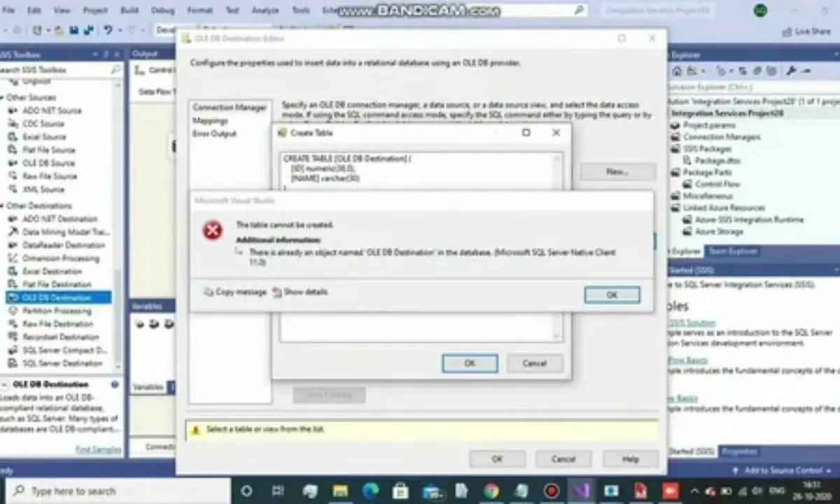Select the XML Source toolbox item
The height and width of the screenshot is (504, 840).
point(43,189)
